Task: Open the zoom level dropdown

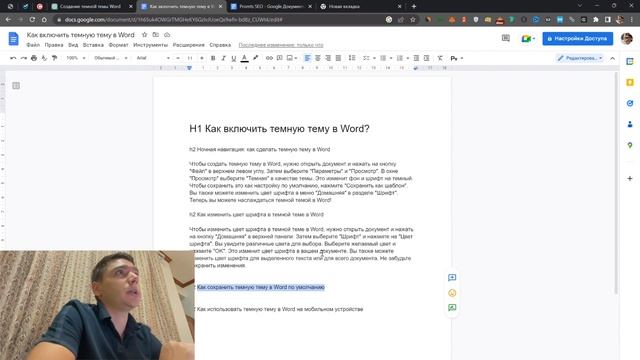Action: coord(76,58)
